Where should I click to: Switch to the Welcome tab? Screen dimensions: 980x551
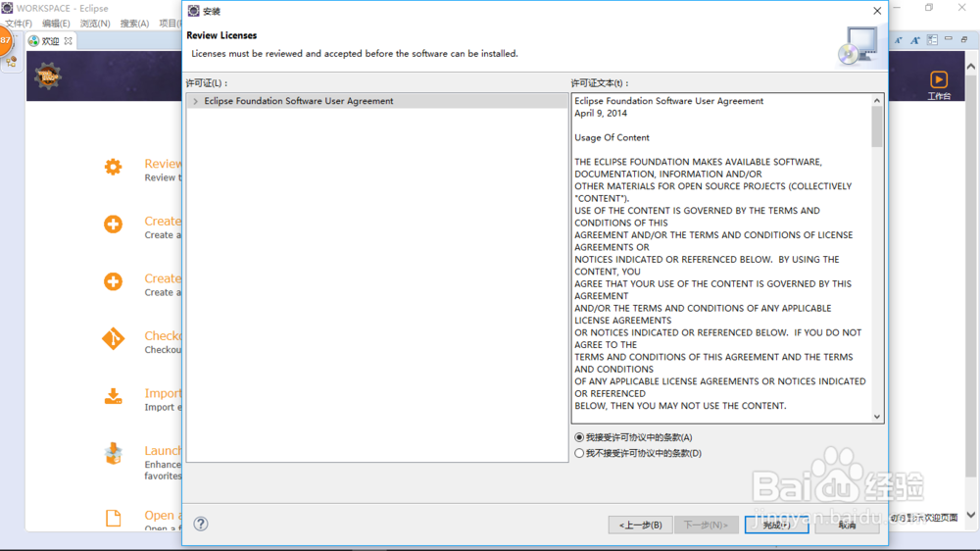[50, 40]
